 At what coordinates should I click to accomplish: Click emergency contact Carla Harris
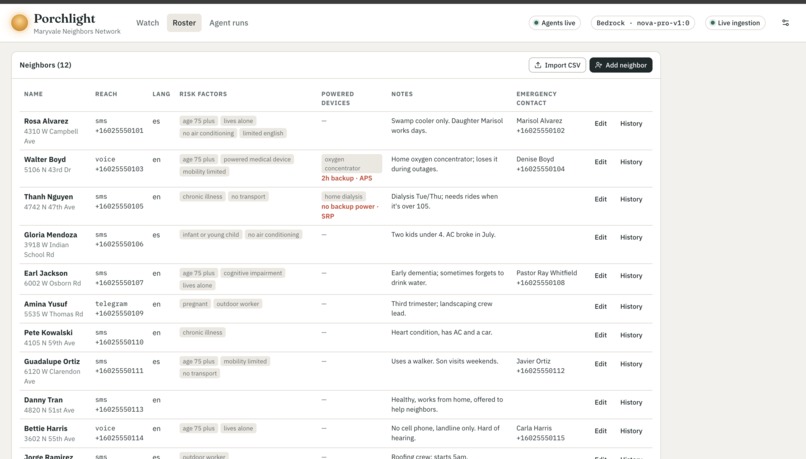540,433
